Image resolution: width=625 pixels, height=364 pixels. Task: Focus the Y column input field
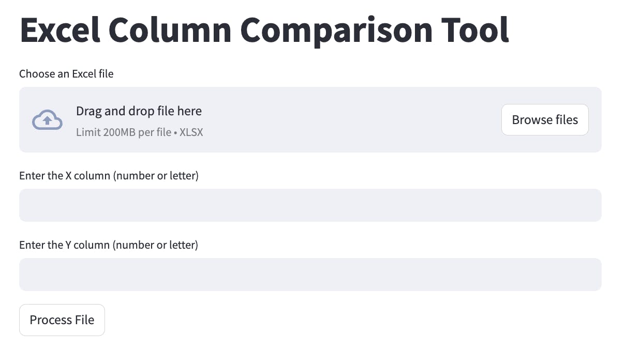310,275
